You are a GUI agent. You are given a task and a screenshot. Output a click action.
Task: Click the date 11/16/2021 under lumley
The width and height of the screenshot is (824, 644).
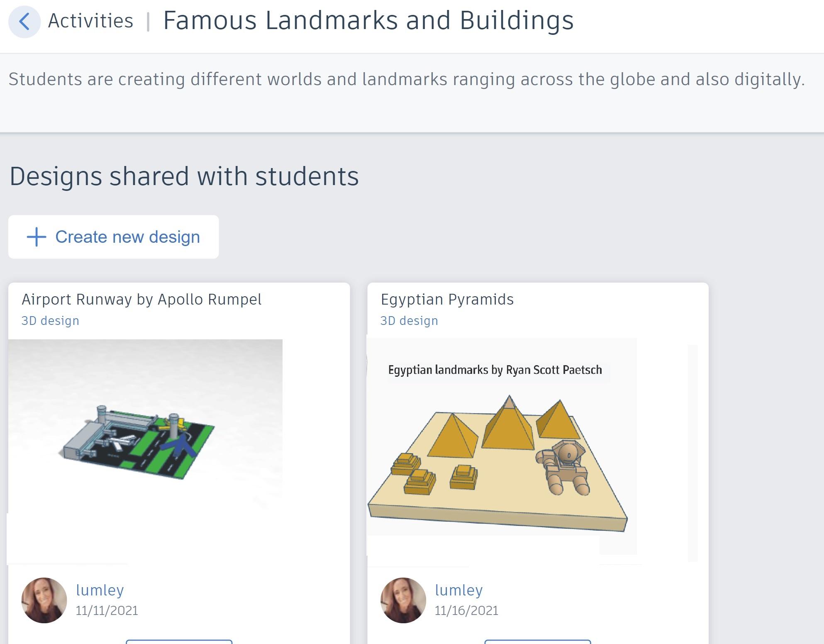(x=466, y=610)
